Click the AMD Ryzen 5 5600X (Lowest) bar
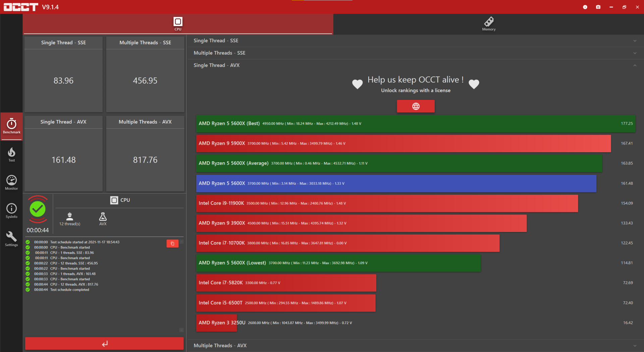This screenshot has height=352, width=644. (x=338, y=263)
